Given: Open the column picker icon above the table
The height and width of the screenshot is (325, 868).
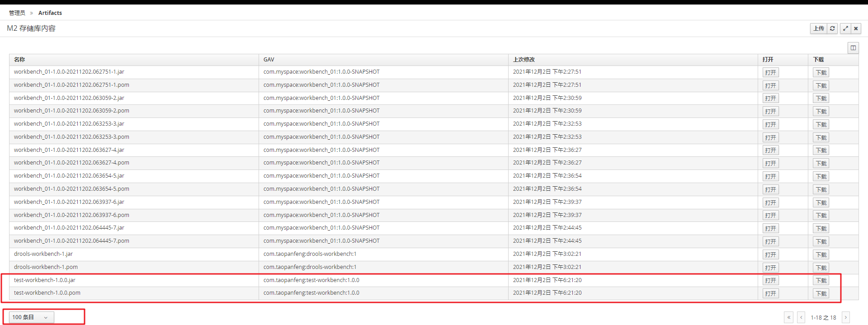Looking at the screenshot, I should (x=853, y=48).
